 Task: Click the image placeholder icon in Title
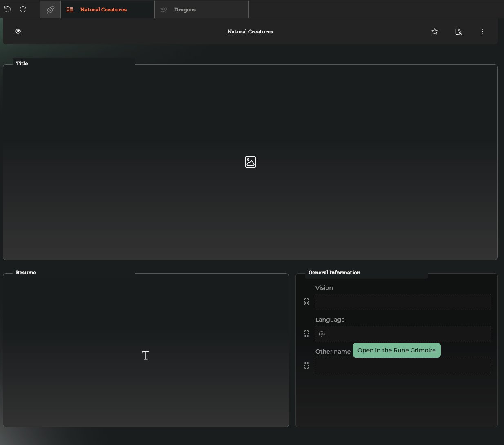[x=250, y=162]
